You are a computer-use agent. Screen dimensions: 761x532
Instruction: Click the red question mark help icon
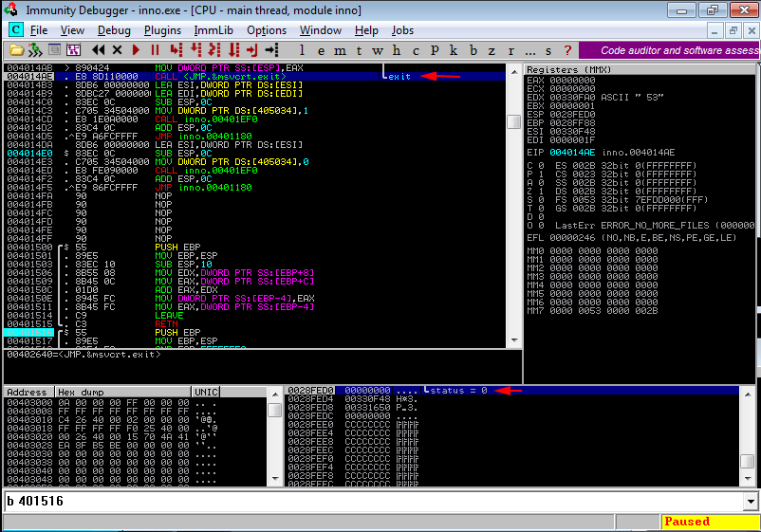[x=567, y=50]
